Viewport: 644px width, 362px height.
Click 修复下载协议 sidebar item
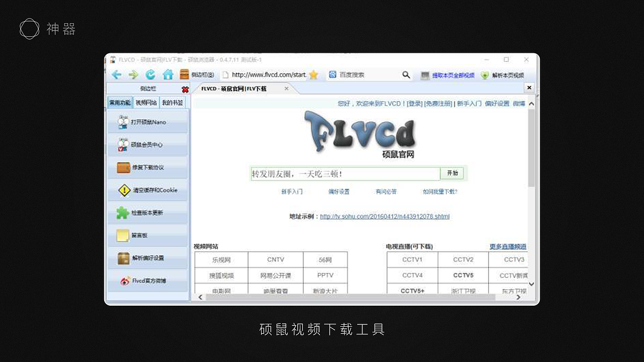pyautogui.click(x=148, y=167)
